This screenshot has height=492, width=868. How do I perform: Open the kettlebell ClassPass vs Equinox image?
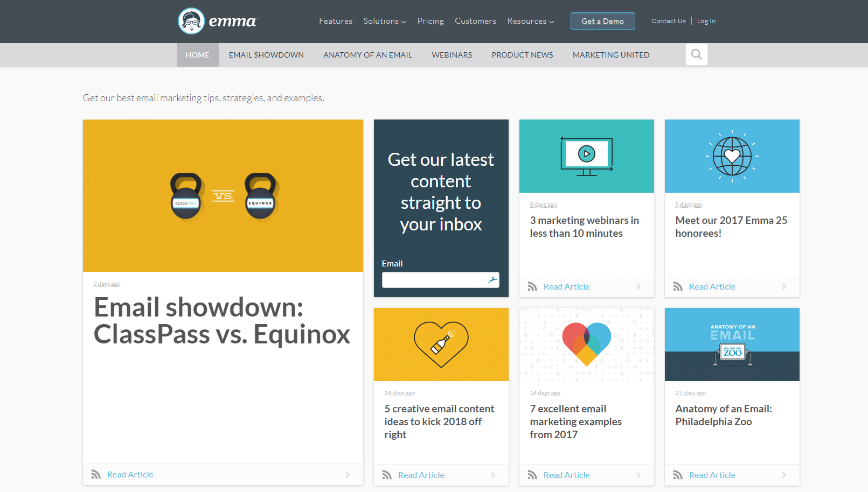(x=223, y=195)
